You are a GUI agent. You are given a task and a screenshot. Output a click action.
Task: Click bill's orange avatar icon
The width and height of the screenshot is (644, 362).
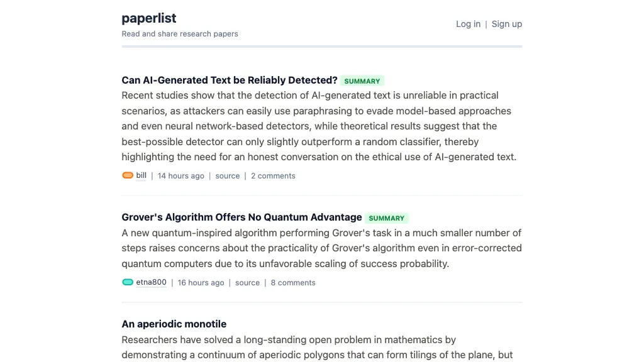tap(127, 175)
